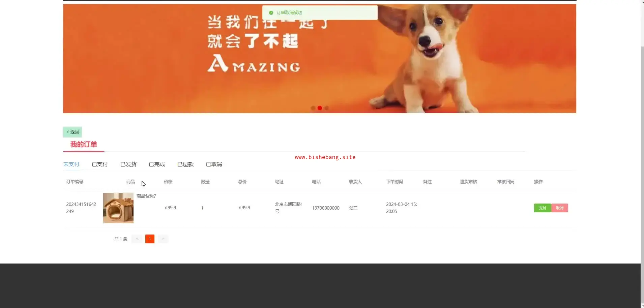644x308 pixels.
Task: Click the product name 商品名称7
Action: (x=146, y=196)
